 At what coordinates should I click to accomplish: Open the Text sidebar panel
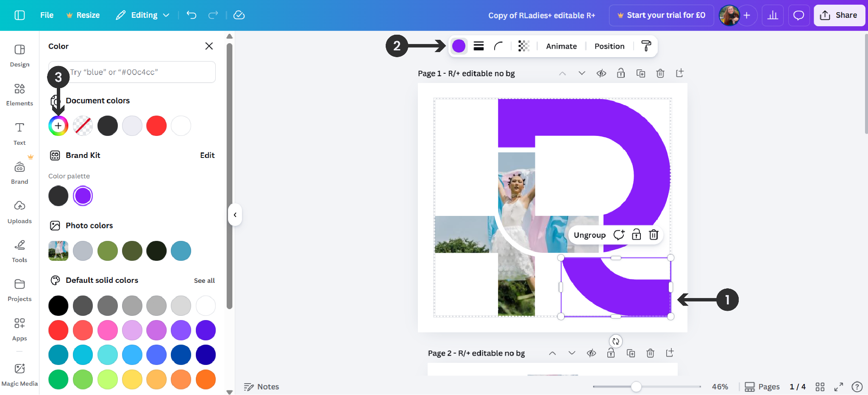click(x=19, y=134)
